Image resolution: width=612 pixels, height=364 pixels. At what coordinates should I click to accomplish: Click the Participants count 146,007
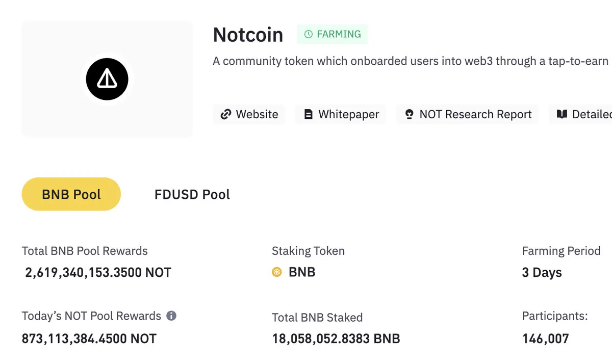pos(545,338)
